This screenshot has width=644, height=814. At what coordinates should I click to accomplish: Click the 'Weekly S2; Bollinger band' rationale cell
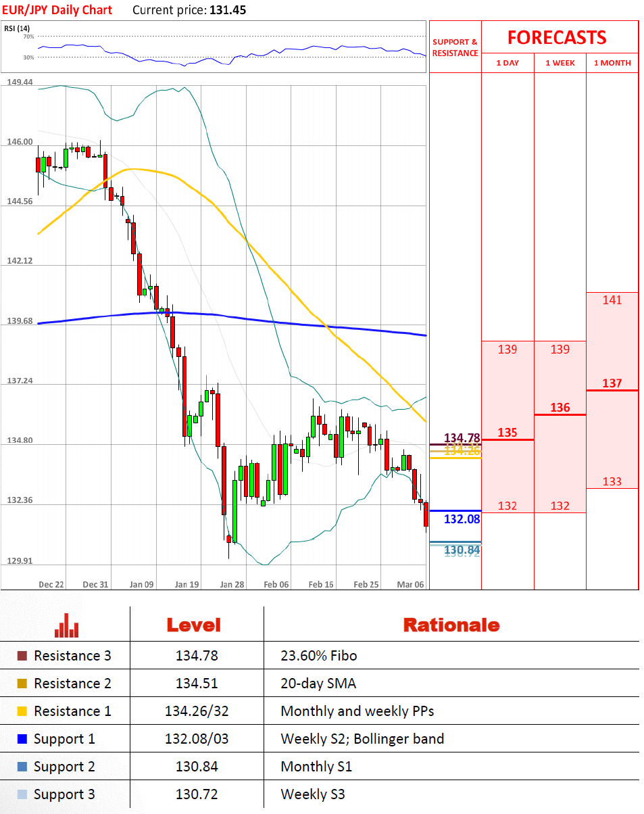pyautogui.click(x=362, y=739)
